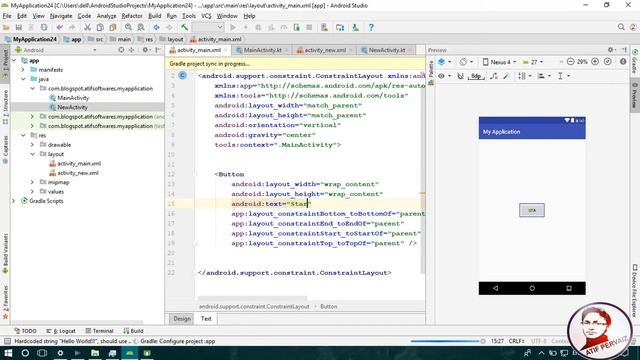Click the default margin 8dp field
Screen dimensions: 640x360
[476, 76]
